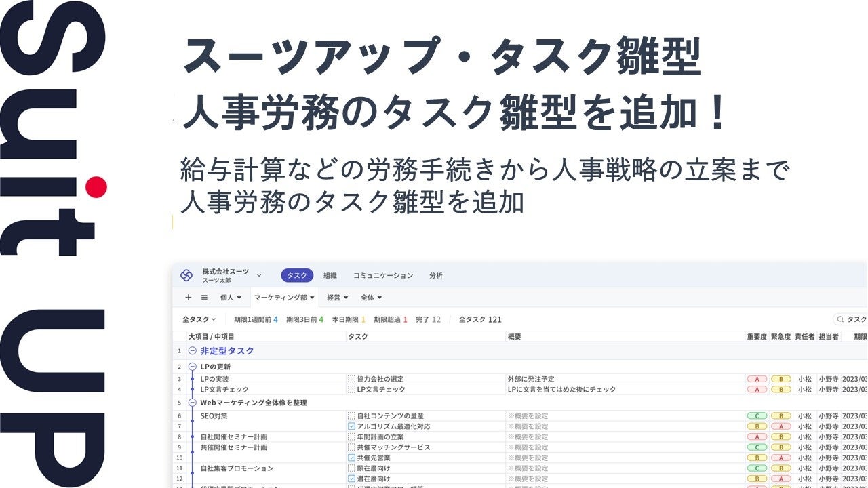Select the SEO対策 item cell
Image resolution: width=868 pixels, height=488 pixels.
point(215,415)
